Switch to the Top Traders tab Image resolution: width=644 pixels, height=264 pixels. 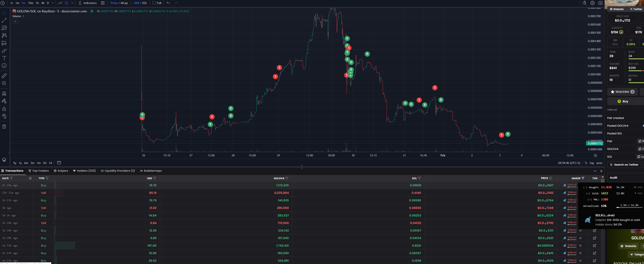[x=38, y=171]
